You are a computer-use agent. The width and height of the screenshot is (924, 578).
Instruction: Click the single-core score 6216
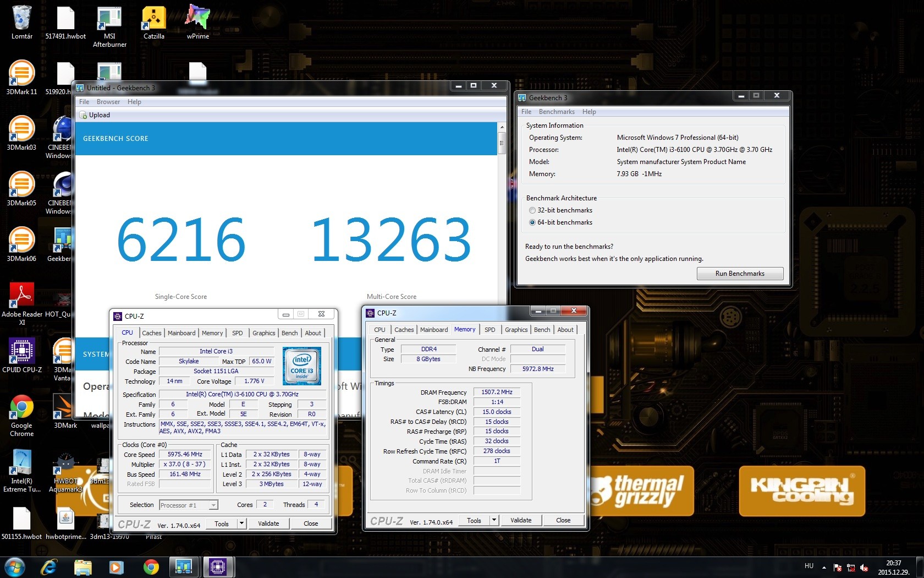click(x=181, y=239)
